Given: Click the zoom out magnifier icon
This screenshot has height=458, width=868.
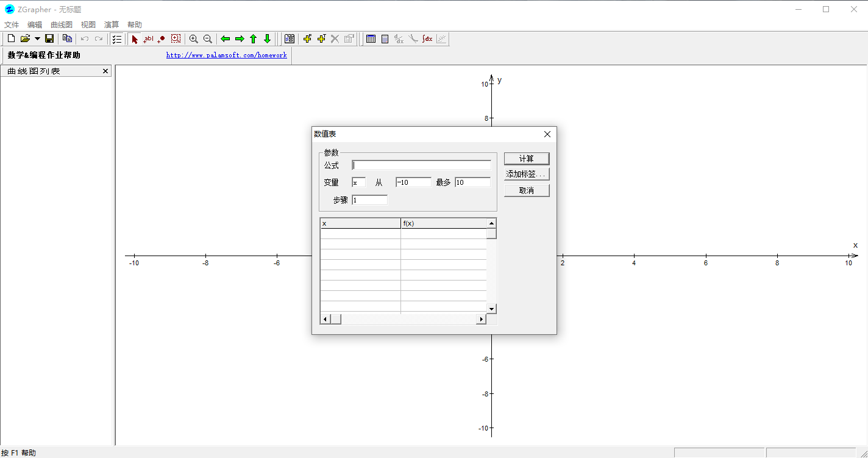Looking at the screenshot, I should (x=207, y=39).
